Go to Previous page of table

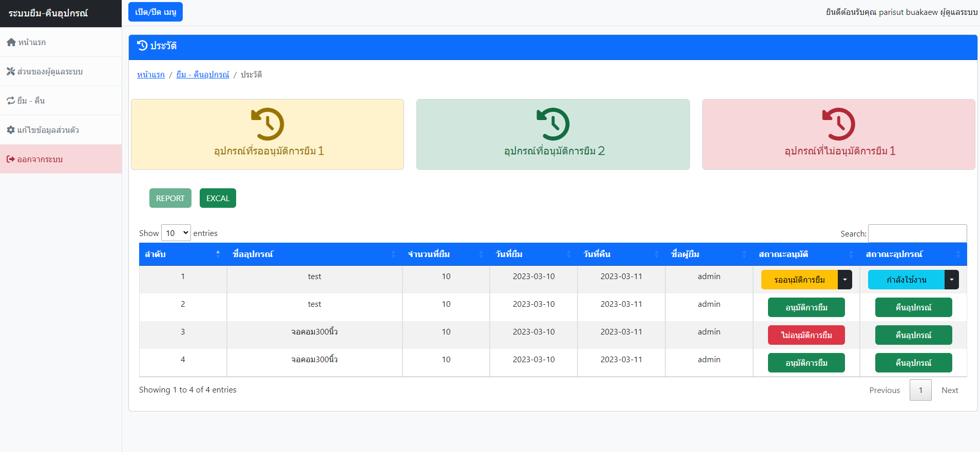click(885, 390)
